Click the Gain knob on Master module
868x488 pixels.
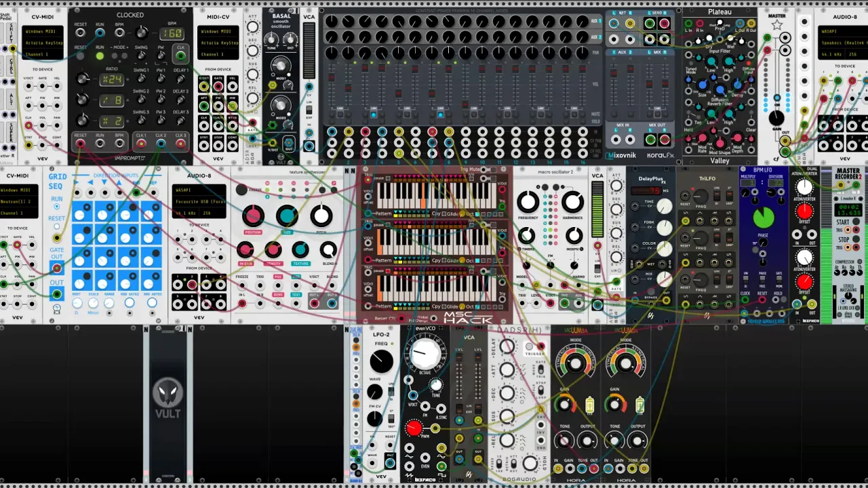coord(776,118)
